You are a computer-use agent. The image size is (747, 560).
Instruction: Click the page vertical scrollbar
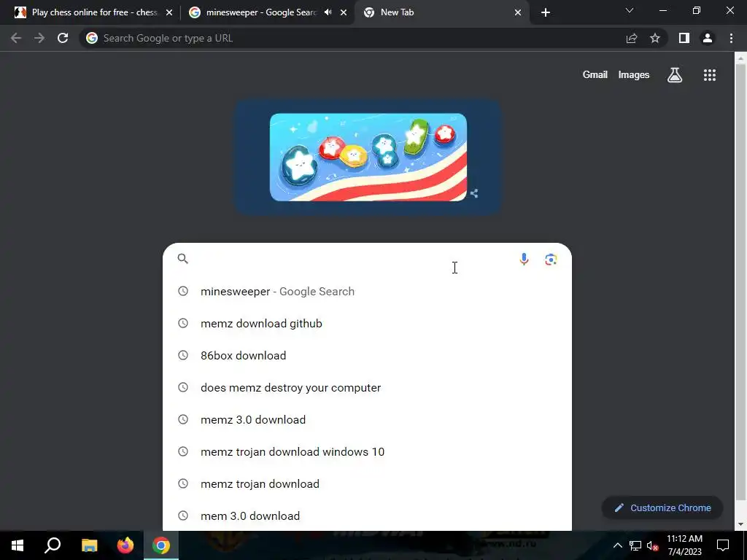point(740,281)
